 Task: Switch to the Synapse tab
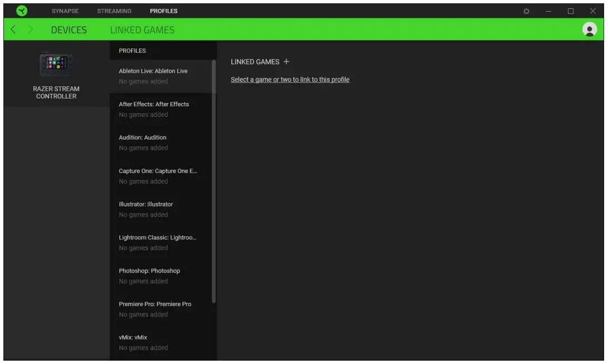click(65, 11)
